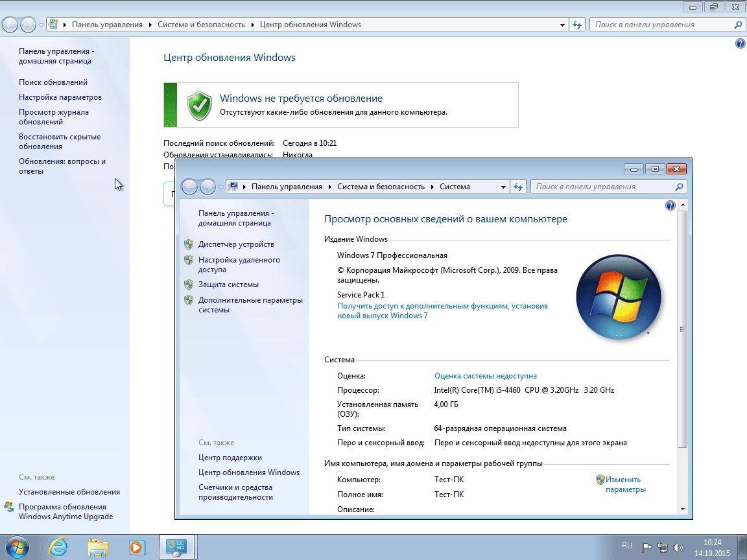This screenshot has height=560, width=747.
Task: Open Счетчики и средства производительности link
Action: point(236,493)
